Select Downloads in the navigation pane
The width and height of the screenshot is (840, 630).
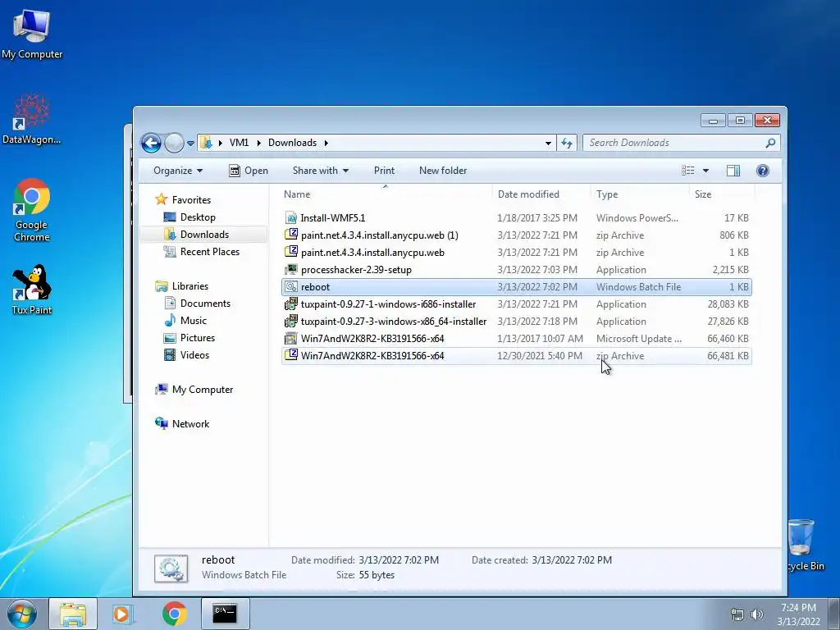203,234
